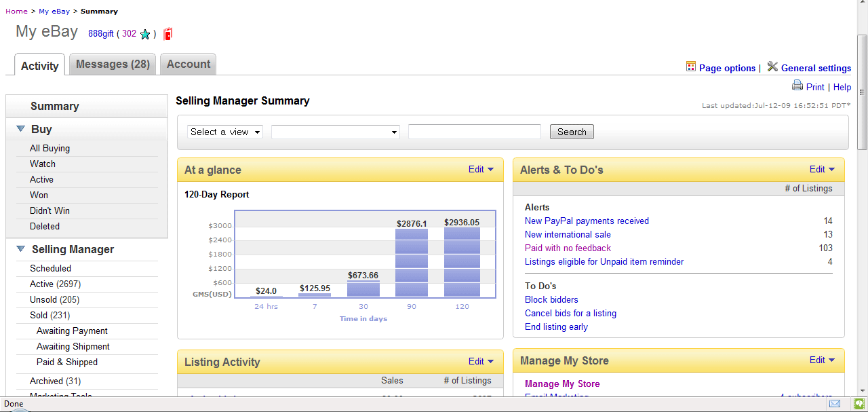Open the empty dropdown beside Select a view

click(336, 132)
